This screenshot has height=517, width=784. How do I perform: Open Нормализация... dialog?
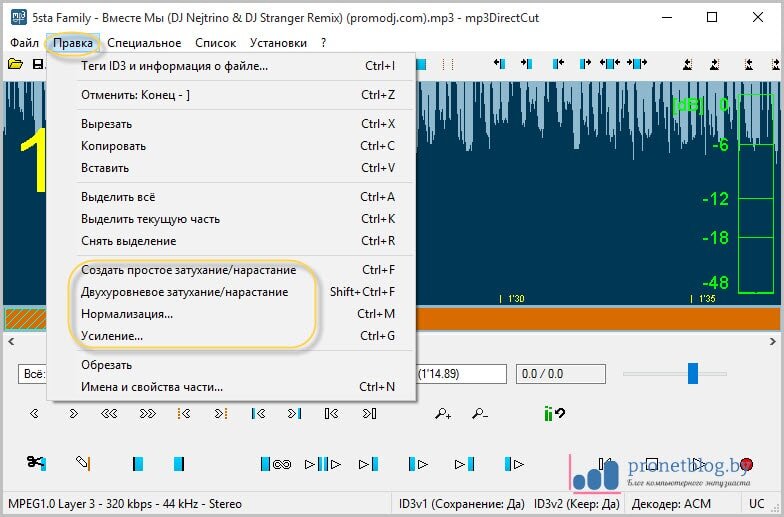pos(231,314)
